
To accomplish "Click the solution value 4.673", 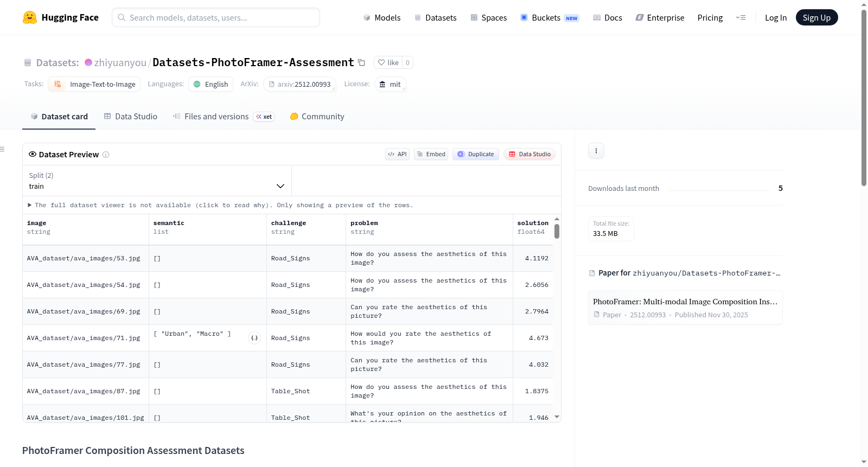I will coord(539,338).
